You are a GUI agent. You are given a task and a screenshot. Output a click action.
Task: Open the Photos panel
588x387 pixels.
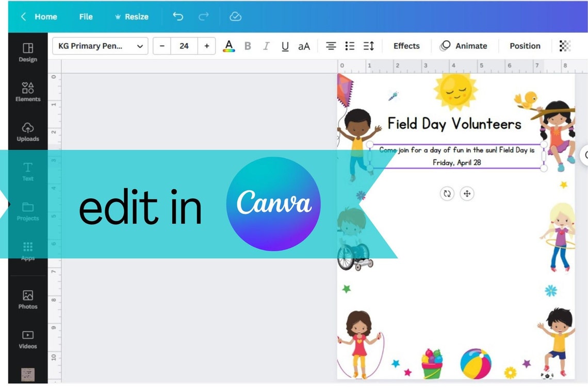coord(27,300)
